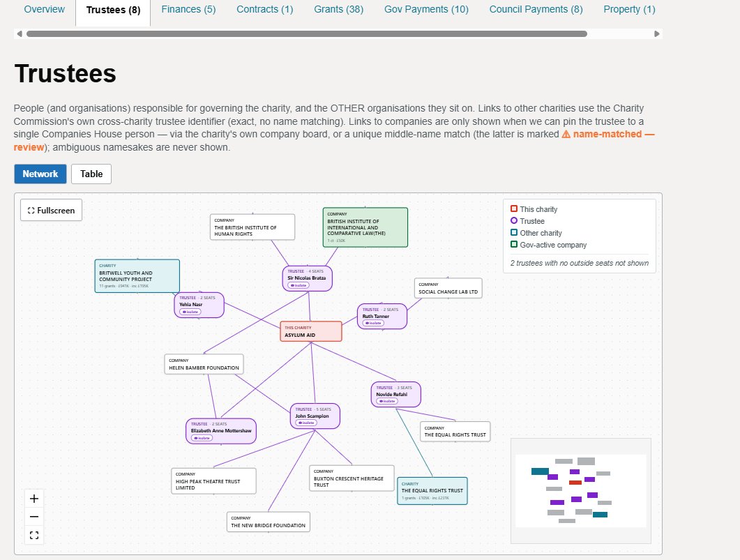Click the Ruth Tanner trustee name

point(376,317)
